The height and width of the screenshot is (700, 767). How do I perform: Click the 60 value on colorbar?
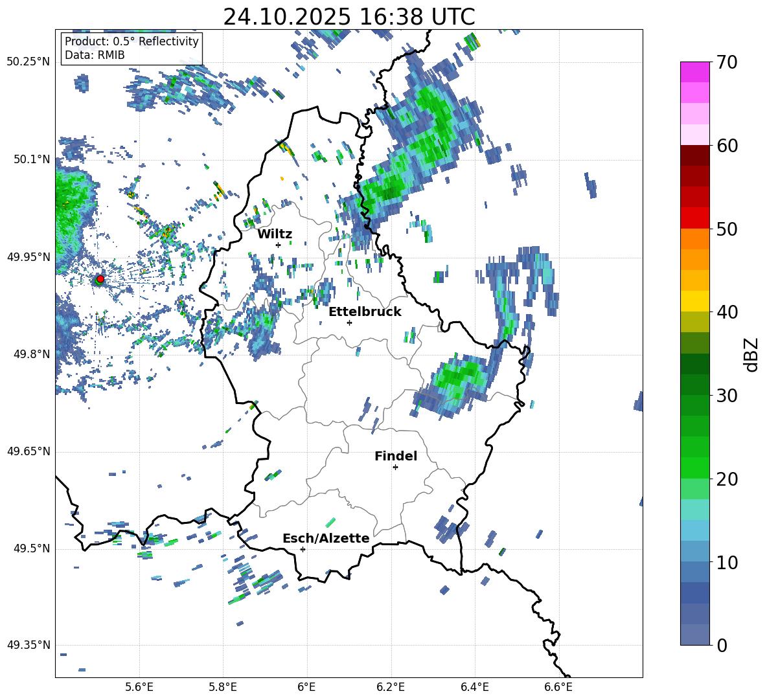point(727,146)
